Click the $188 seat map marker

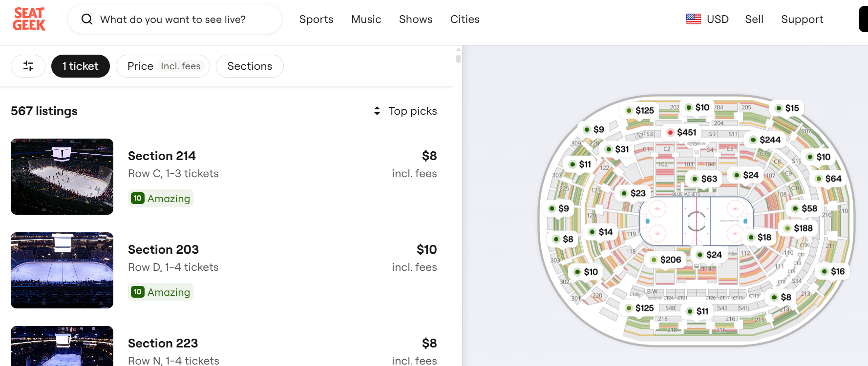(x=799, y=228)
